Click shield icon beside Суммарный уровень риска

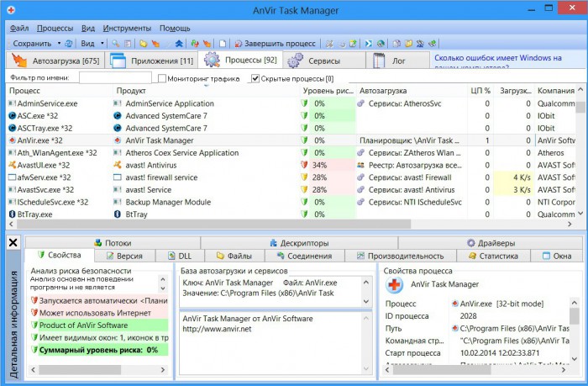pyautogui.click(x=34, y=350)
